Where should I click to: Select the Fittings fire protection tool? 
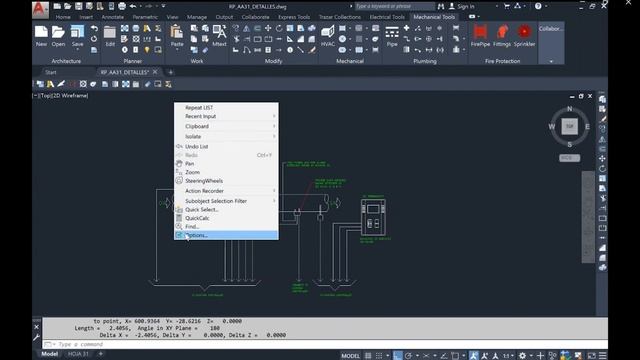point(502,32)
